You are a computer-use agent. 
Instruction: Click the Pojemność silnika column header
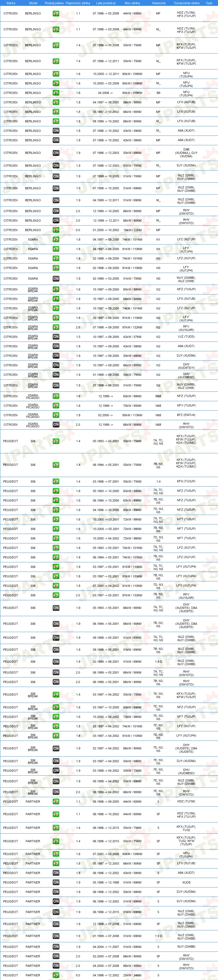[77, 3]
